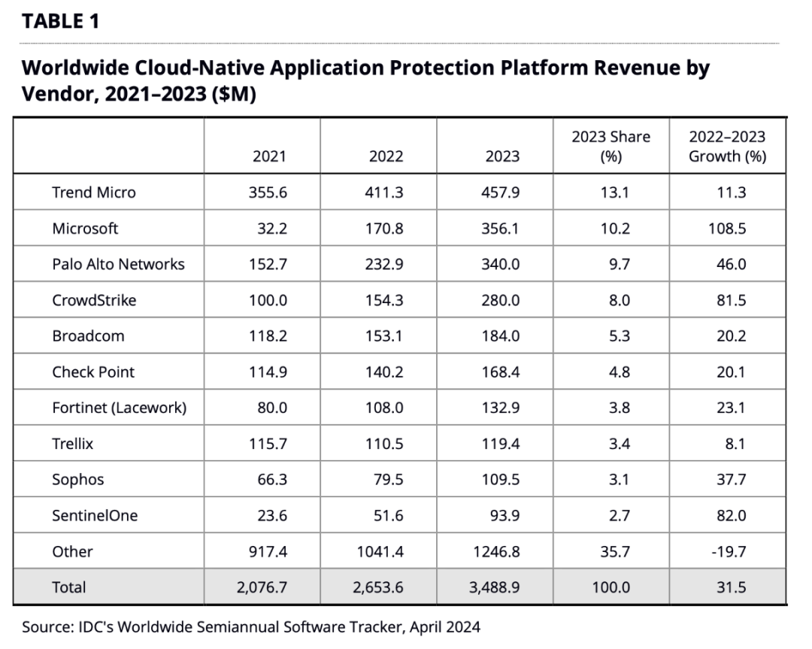
Task: Select the Microsoft row label
Action: [85, 228]
